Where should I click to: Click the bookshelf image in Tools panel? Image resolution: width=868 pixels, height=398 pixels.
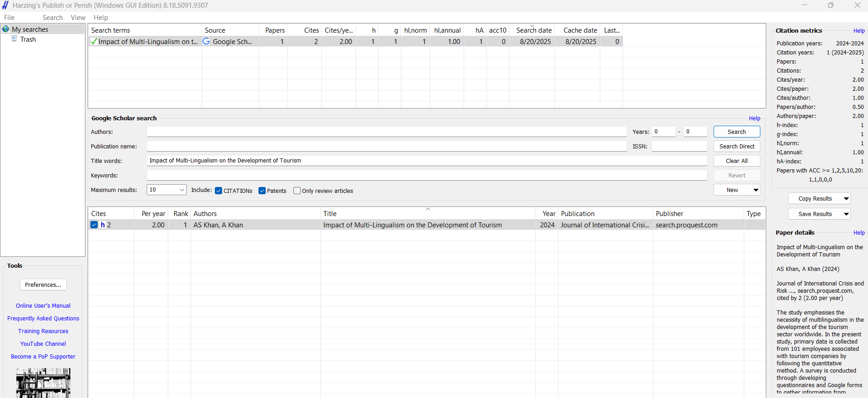pyautogui.click(x=43, y=383)
